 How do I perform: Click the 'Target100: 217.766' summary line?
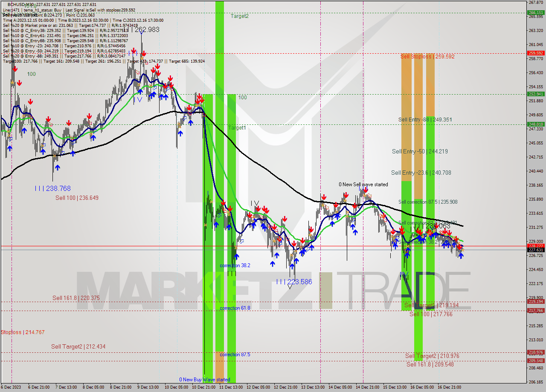pos(104,61)
